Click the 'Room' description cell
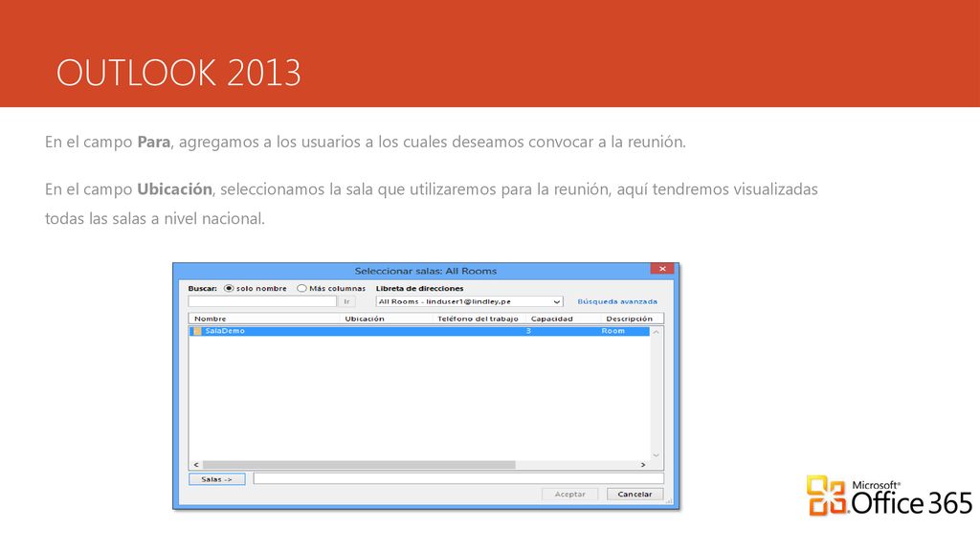This screenshot has width=980, height=551. click(613, 331)
